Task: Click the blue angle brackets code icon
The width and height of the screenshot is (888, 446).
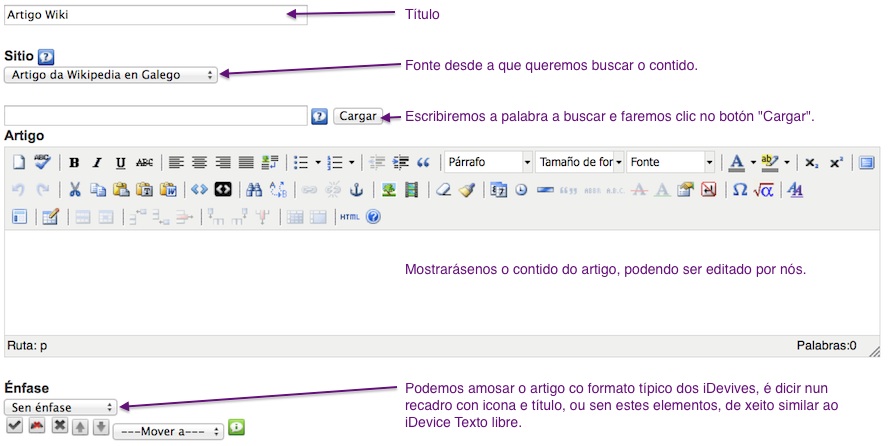Action: click(199, 190)
